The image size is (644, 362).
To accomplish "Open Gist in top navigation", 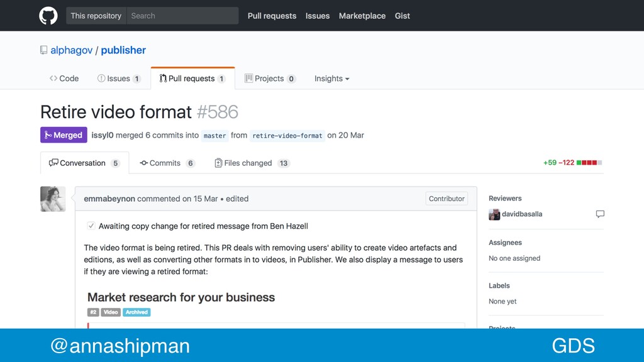I will [x=402, y=16].
